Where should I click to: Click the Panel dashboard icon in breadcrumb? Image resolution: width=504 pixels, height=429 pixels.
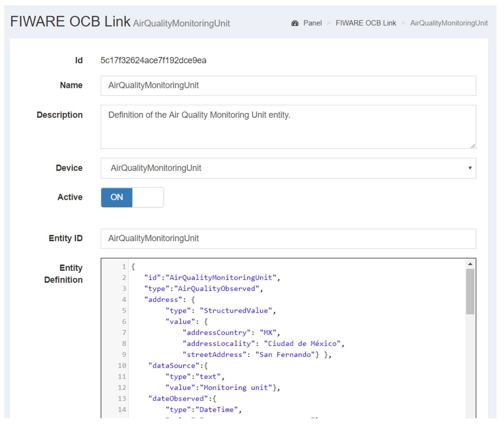295,23
